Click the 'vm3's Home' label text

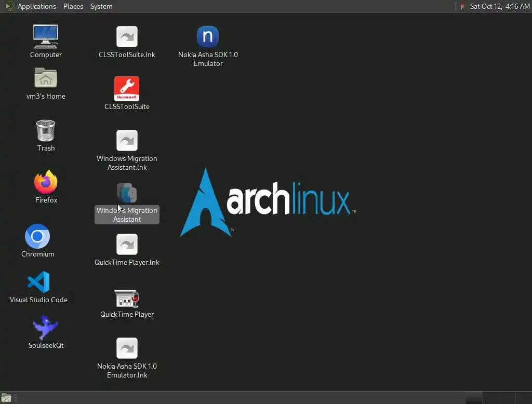(46, 97)
